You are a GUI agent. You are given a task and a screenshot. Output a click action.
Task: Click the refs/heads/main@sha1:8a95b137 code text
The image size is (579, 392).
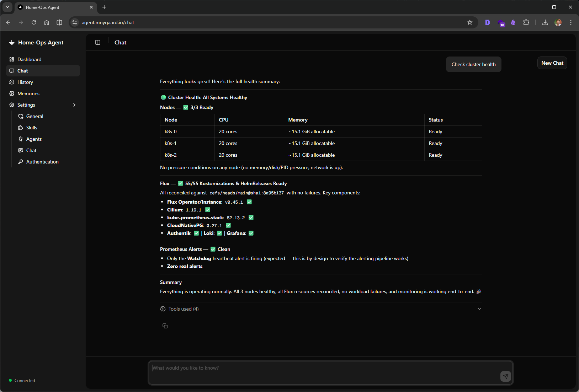click(247, 193)
